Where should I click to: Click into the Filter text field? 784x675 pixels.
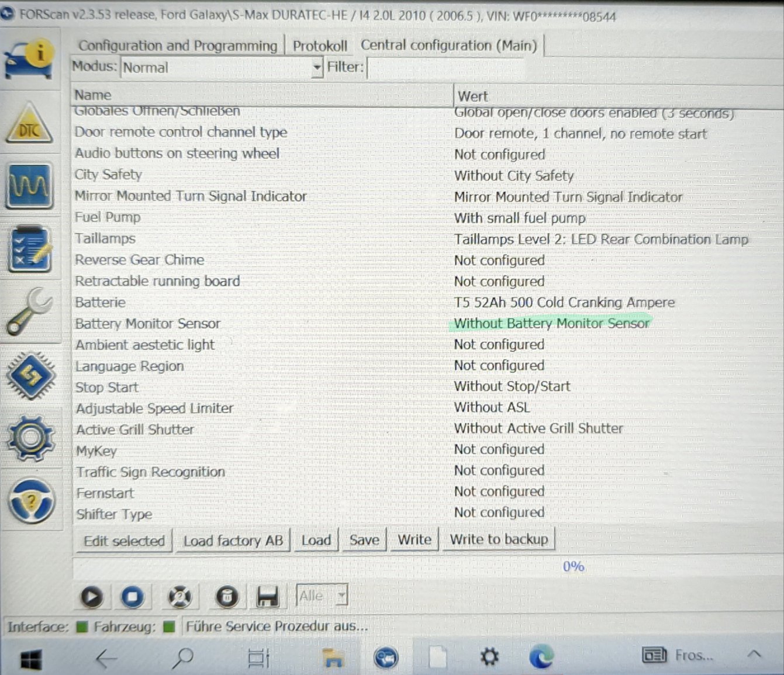[x=444, y=68]
